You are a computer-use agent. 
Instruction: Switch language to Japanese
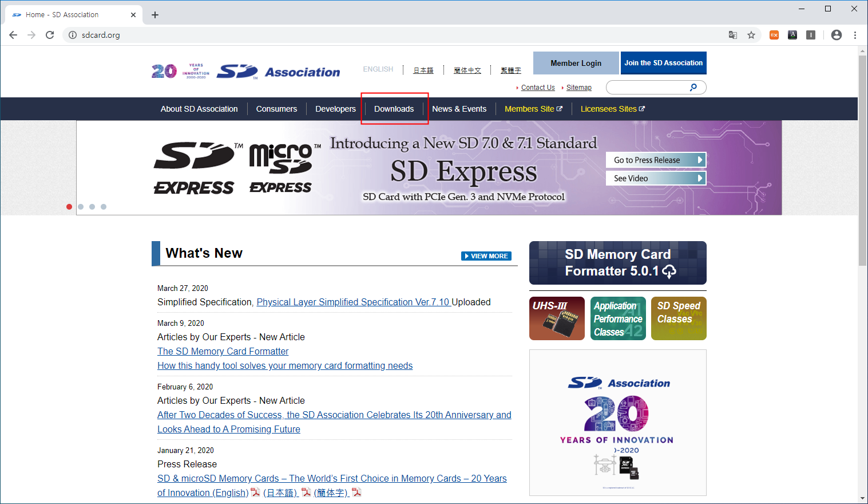pyautogui.click(x=423, y=70)
